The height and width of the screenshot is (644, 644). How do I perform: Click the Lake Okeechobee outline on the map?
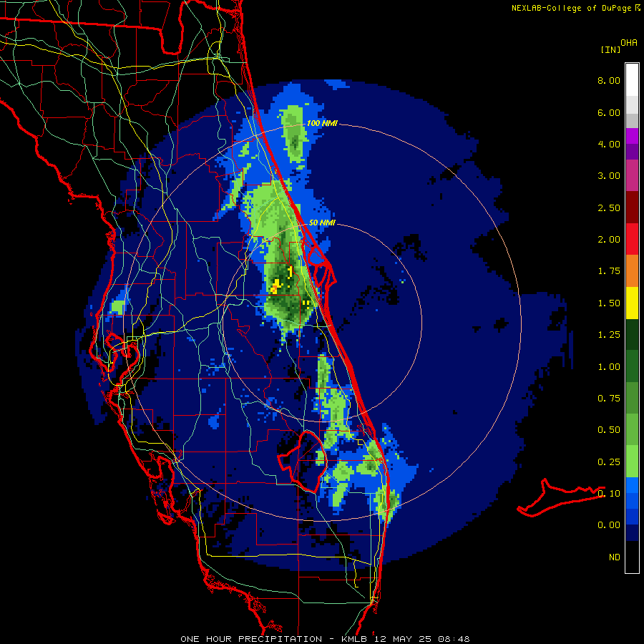click(x=302, y=461)
